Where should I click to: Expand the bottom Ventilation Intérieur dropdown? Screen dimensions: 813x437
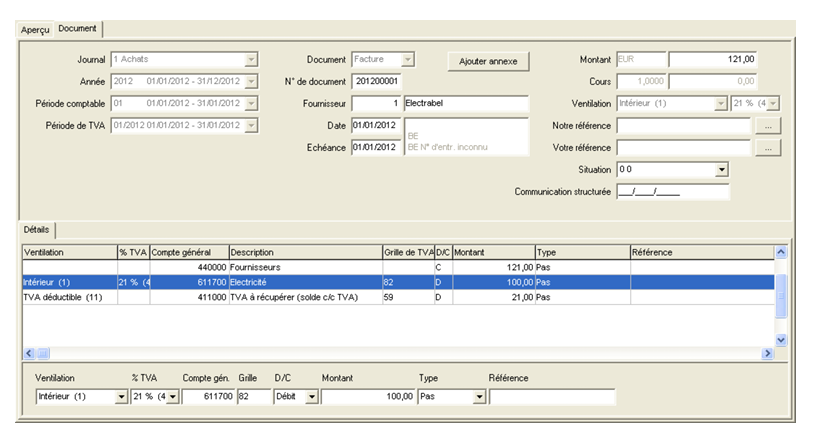[x=121, y=397]
